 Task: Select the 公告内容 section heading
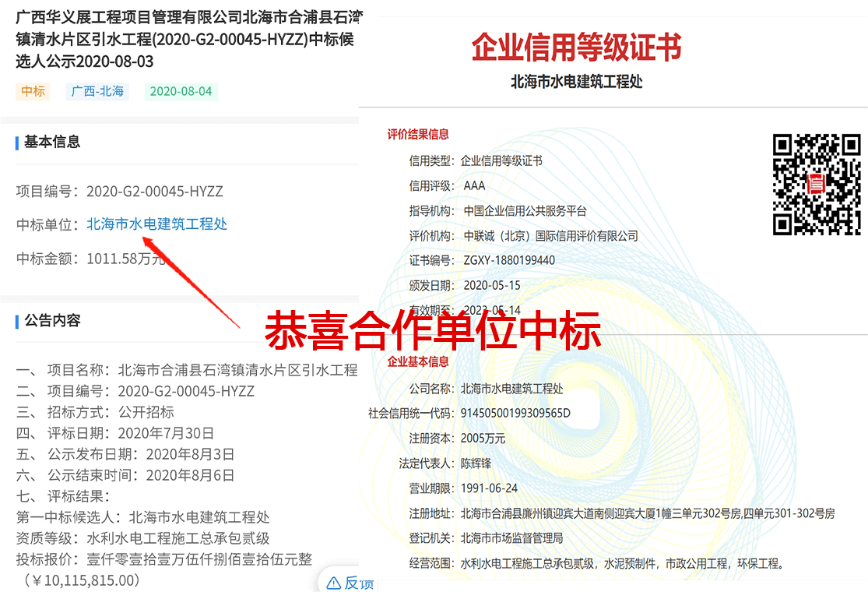[x=52, y=321]
